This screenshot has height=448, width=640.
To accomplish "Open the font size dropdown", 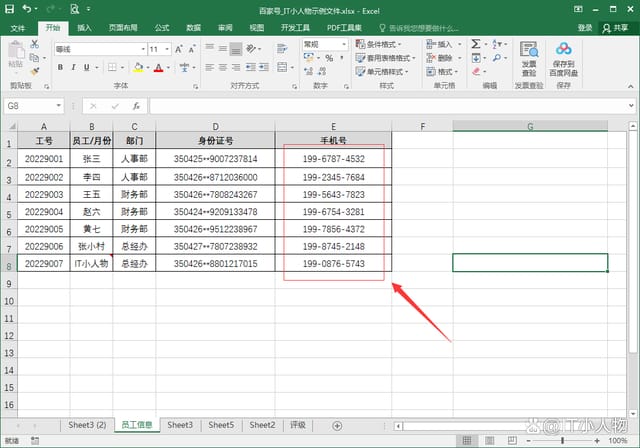I will (x=166, y=48).
